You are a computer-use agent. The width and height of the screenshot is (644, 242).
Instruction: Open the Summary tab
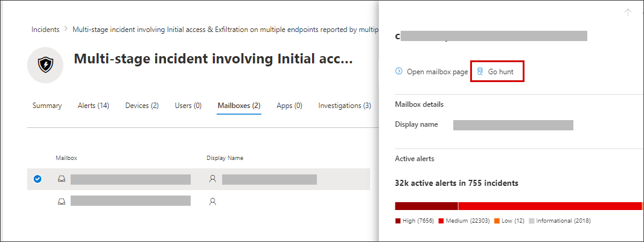47,106
